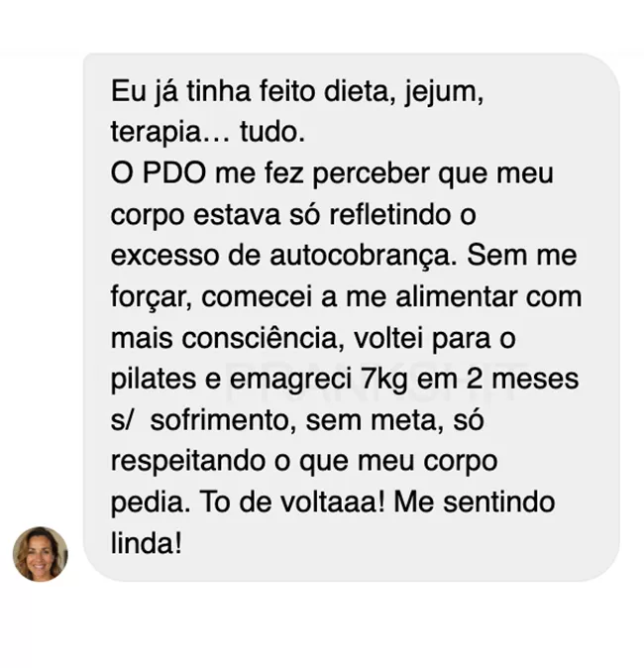This screenshot has width=644, height=668.
Task: Open the sender's profile photo avatar
Action: [40, 554]
